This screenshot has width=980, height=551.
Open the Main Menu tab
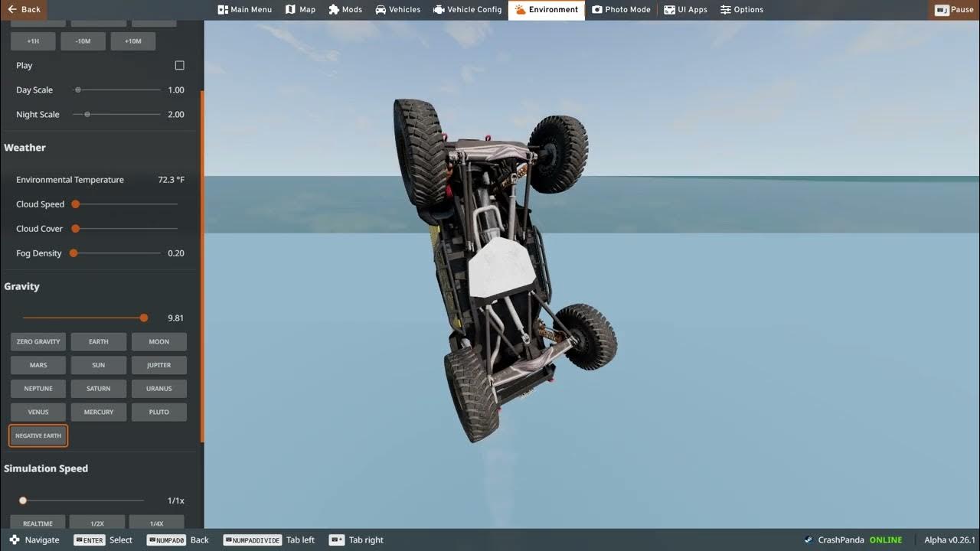(x=245, y=9)
